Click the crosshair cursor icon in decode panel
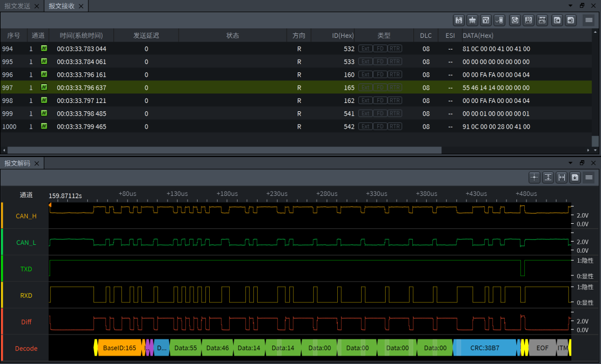The image size is (601, 364). 535,177
